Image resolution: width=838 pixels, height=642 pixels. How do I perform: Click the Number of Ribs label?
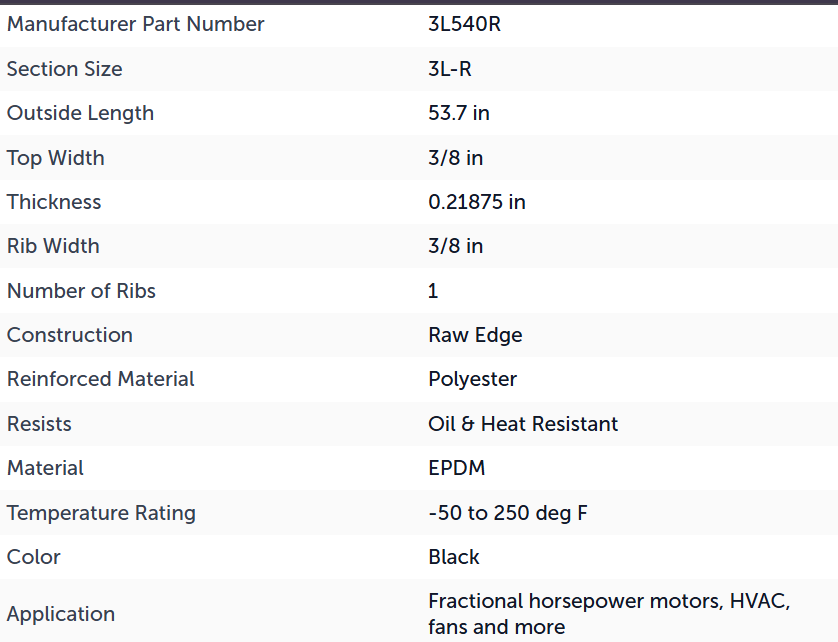pos(81,291)
